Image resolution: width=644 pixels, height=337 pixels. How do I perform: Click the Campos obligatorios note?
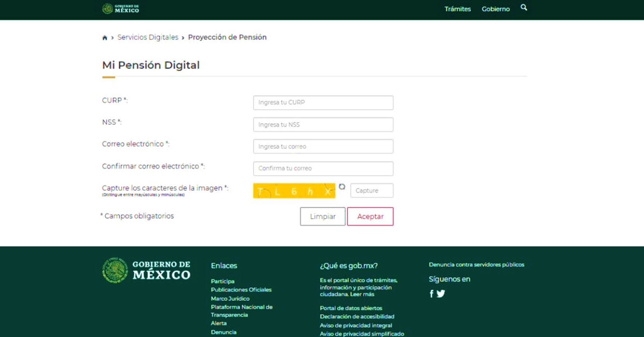(137, 216)
